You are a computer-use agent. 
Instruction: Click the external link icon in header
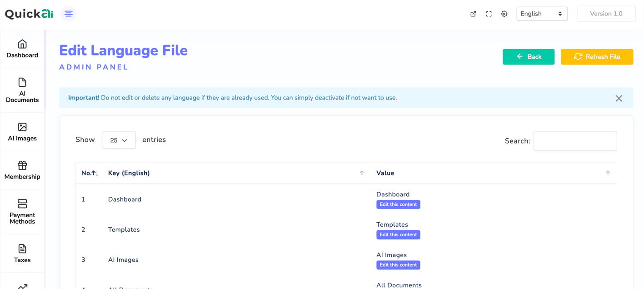[473, 14]
